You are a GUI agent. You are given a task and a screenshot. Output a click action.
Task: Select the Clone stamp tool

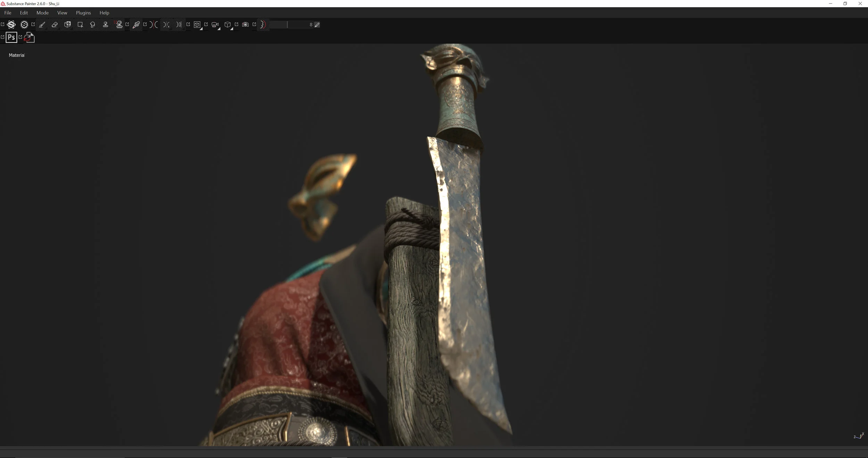[x=106, y=25]
